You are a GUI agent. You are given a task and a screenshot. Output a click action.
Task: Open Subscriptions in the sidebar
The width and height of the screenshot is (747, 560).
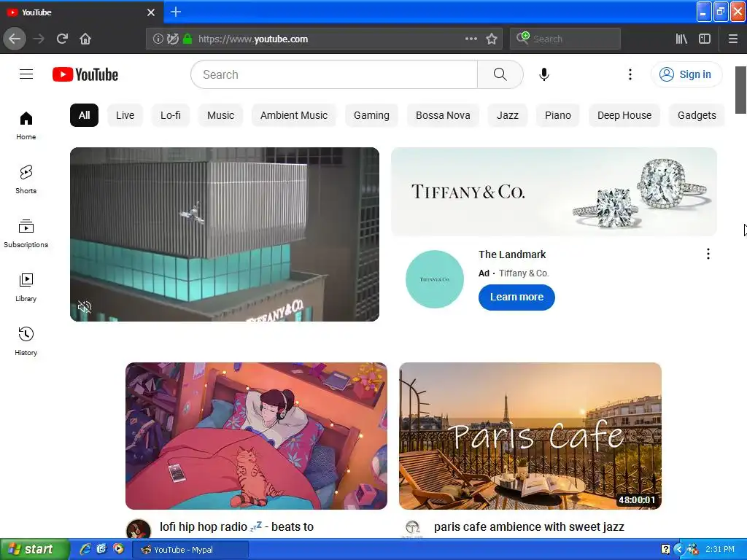pos(26,233)
